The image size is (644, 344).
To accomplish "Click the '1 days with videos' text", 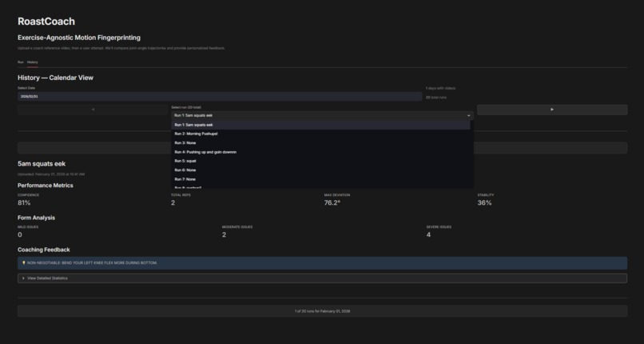I will [441, 88].
